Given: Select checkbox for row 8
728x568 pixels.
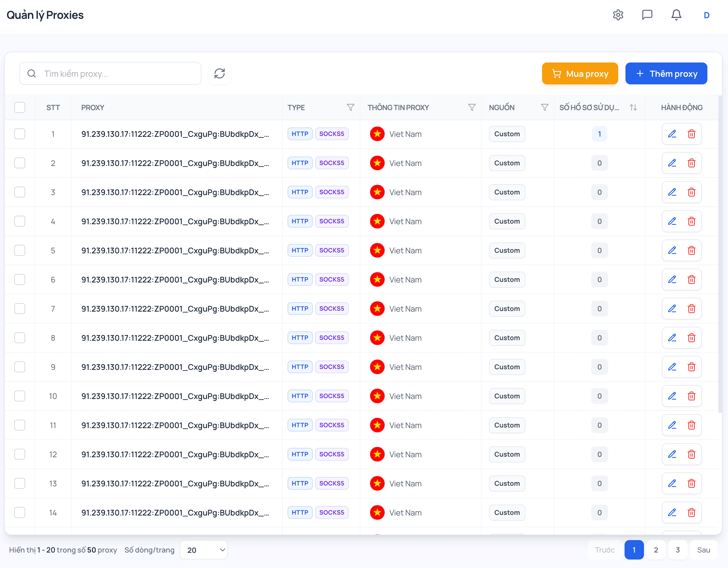Looking at the screenshot, I should coord(20,338).
